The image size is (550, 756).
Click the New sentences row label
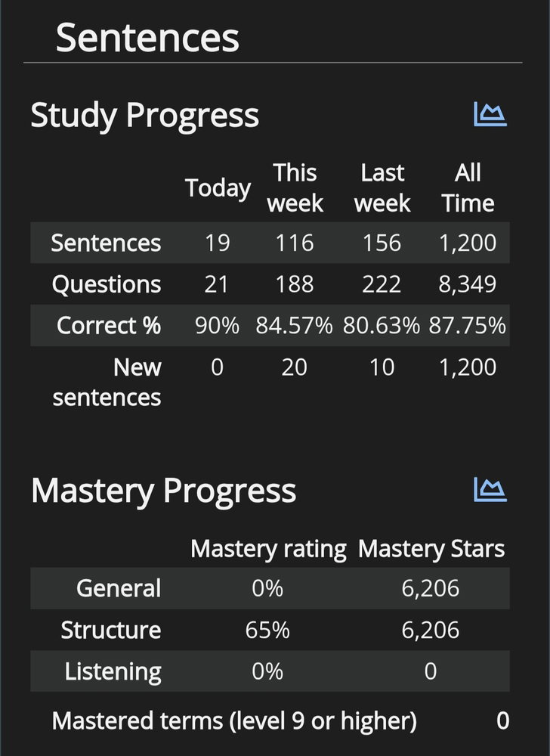107,383
